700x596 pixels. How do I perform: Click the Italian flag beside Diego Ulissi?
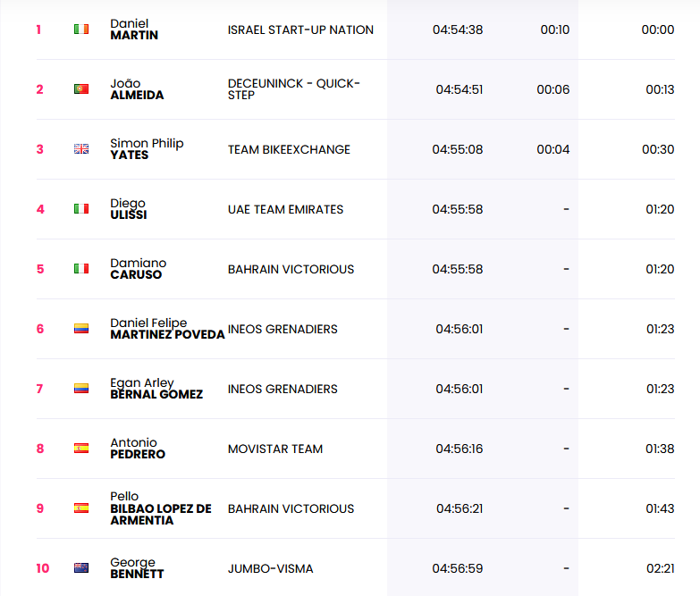(x=81, y=209)
